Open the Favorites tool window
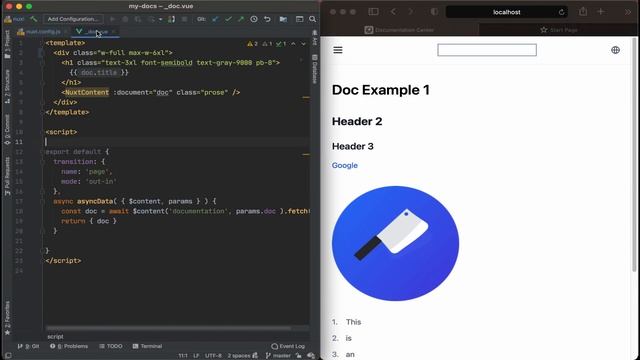This screenshot has width=640, height=360. pyautogui.click(x=7, y=318)
